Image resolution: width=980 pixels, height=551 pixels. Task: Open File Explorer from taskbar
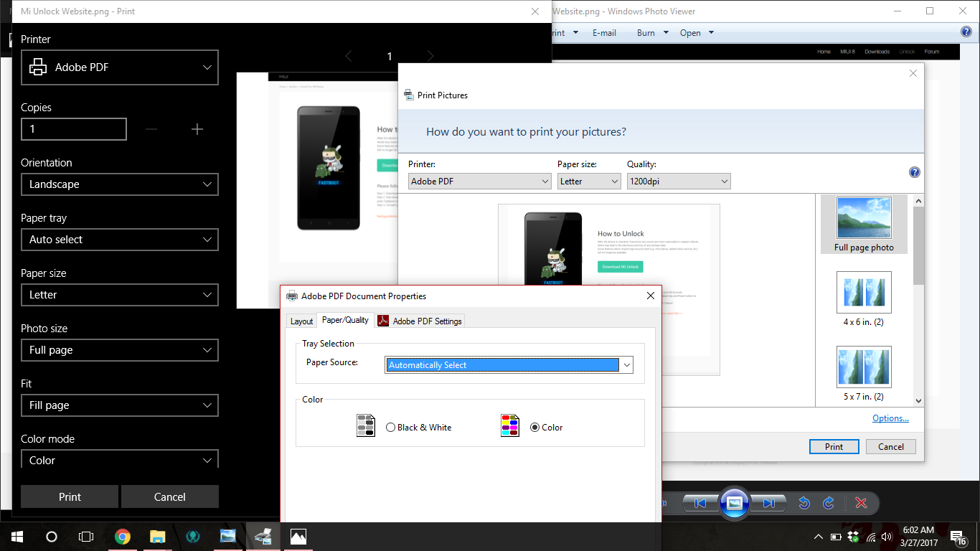158,536
